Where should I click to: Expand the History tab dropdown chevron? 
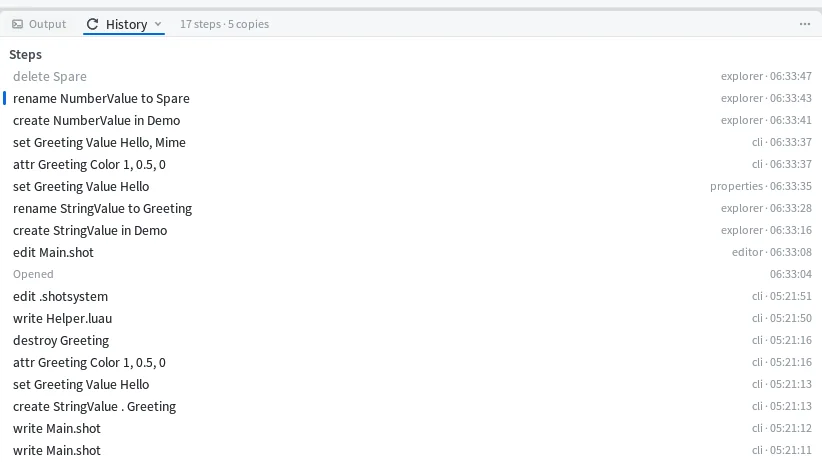158,24
